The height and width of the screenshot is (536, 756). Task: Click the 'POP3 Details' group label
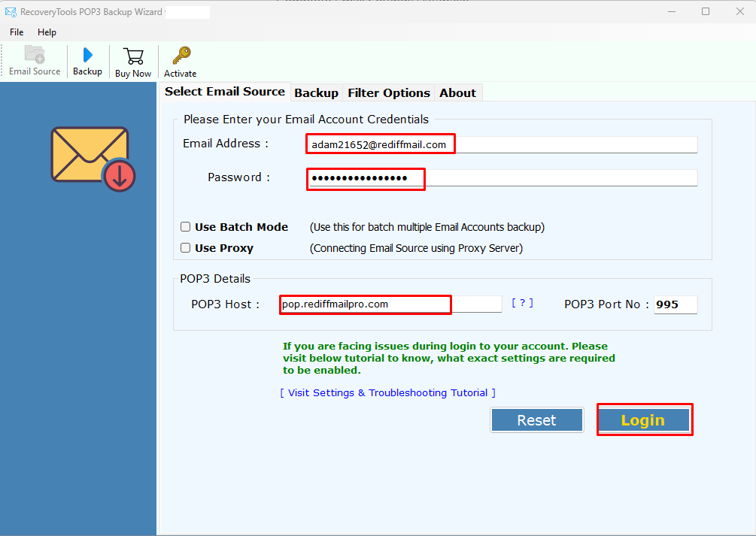click(x=215, y=279)
